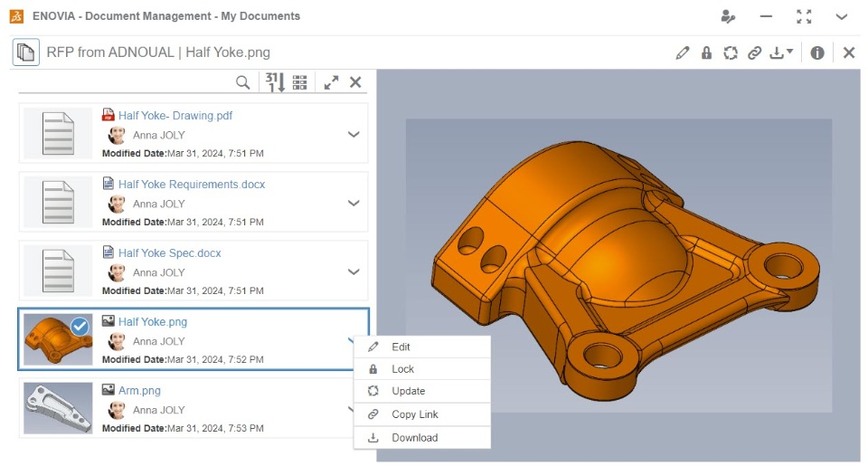Viewport: 868px width, 466px height.
Task: Open Half Yoke- Drawing.pdf link
Action: point(175,115)
